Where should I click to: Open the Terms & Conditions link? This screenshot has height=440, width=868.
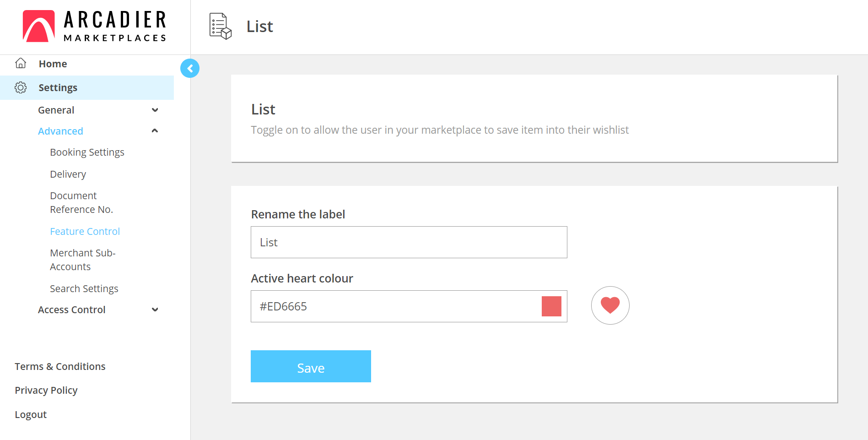click(x=60, y=366)
